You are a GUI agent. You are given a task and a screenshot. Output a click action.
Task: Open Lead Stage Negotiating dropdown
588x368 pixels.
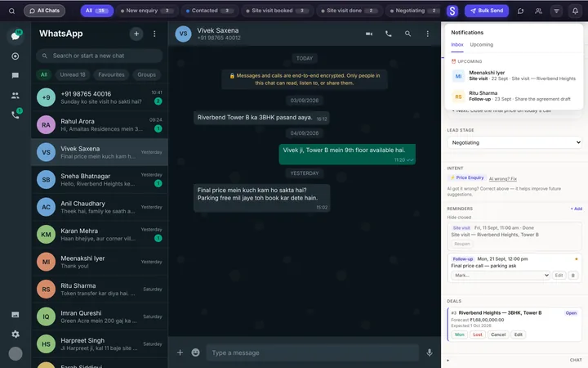pos(514,142)
